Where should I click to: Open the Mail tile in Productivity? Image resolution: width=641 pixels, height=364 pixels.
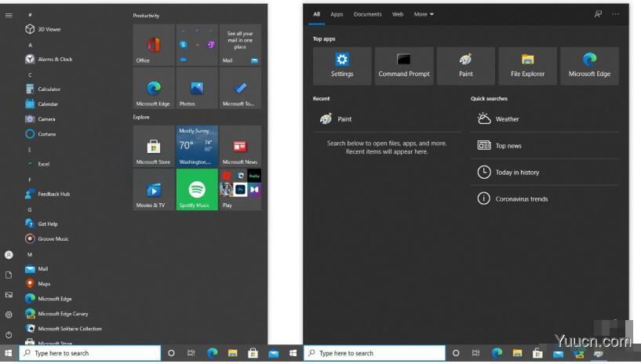click(x=240, y=45)
